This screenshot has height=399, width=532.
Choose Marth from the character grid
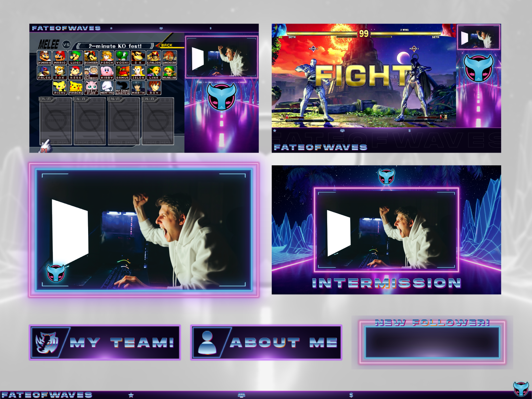[x=138, y=88]
